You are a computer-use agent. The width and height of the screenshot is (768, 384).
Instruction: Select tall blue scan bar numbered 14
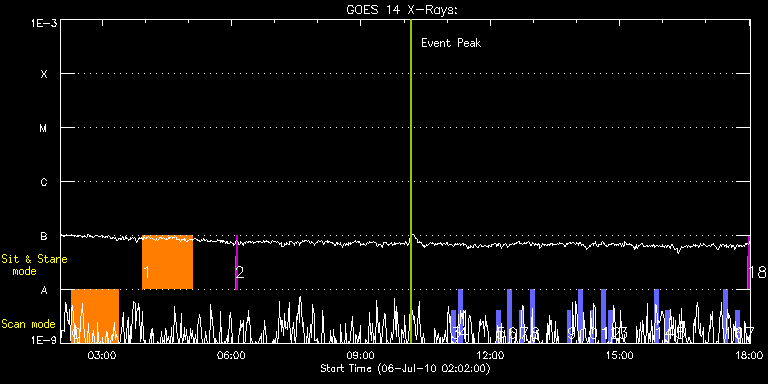tap(656, 316)
